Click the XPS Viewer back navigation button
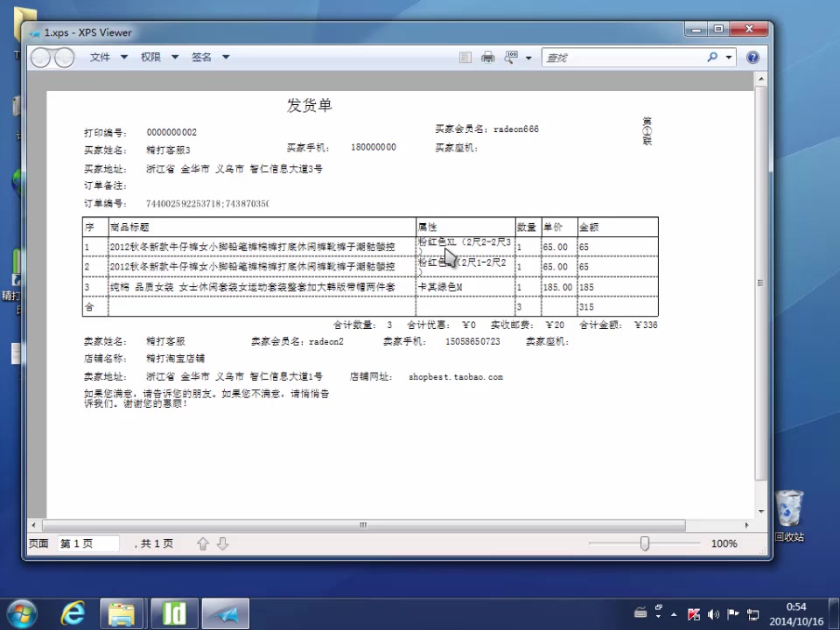This screenshot has height=630, width=840. coord(40,58)
